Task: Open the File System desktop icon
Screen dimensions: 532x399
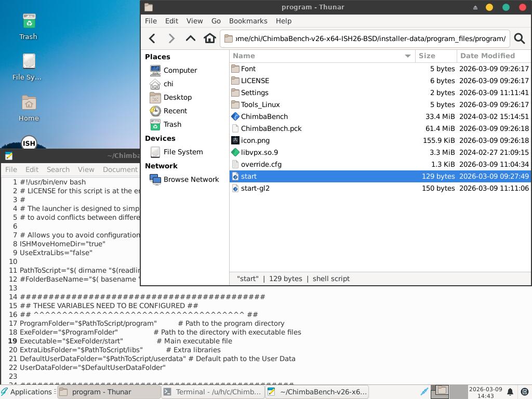Action: (27, 67)
